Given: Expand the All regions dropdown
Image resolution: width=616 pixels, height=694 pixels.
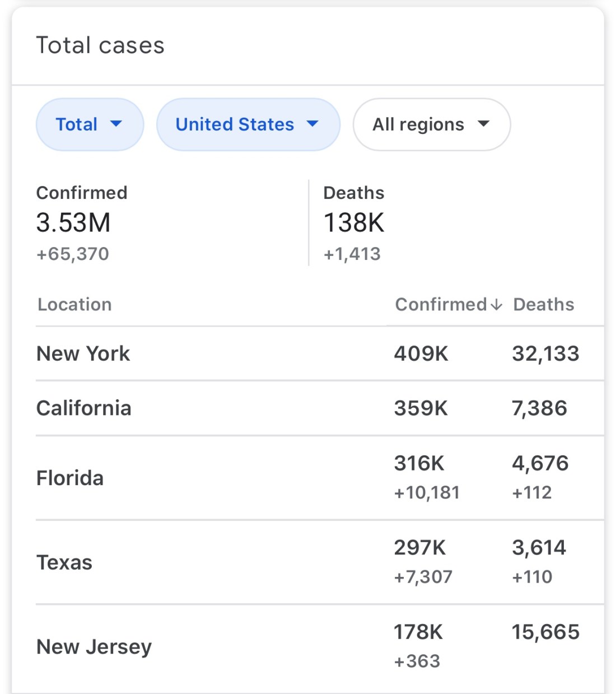Looking at the screenshot, I should pyautogui.click(x=431, y=124).
